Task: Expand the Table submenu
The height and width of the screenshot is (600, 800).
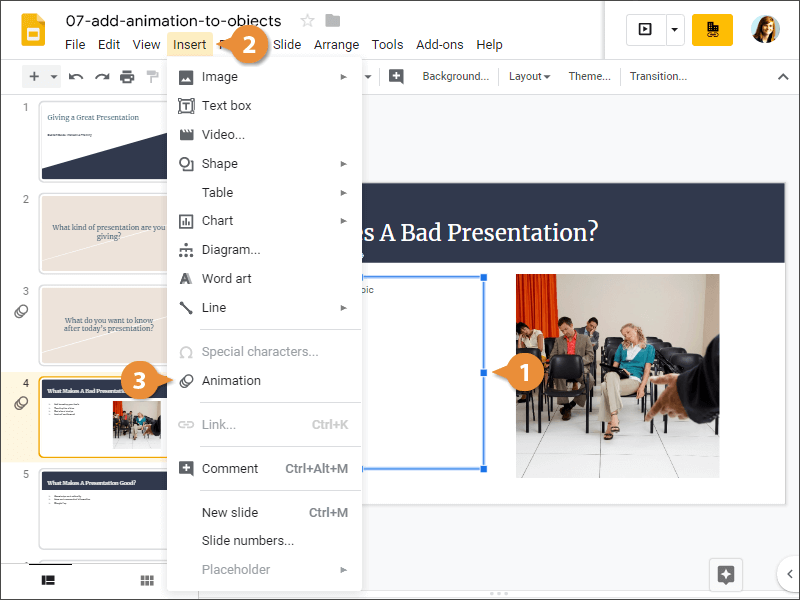Action: coord(264,192)
